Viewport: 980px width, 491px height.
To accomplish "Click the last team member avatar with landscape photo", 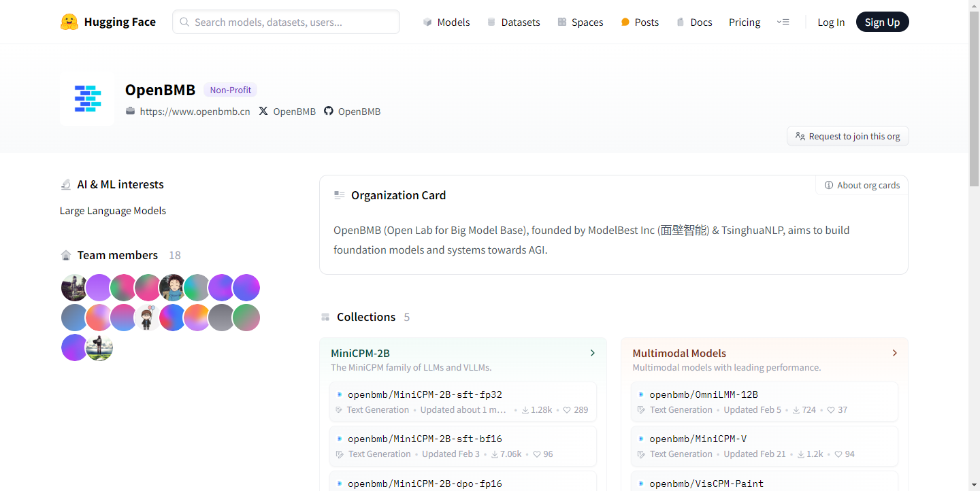I will tap(99, 348).
